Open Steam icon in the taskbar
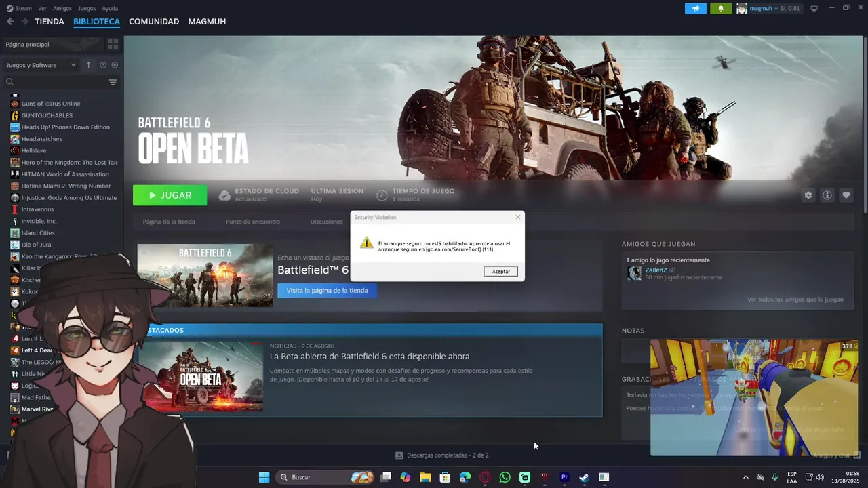The height and width of the screenshot is (488, 868). (584, 477)
